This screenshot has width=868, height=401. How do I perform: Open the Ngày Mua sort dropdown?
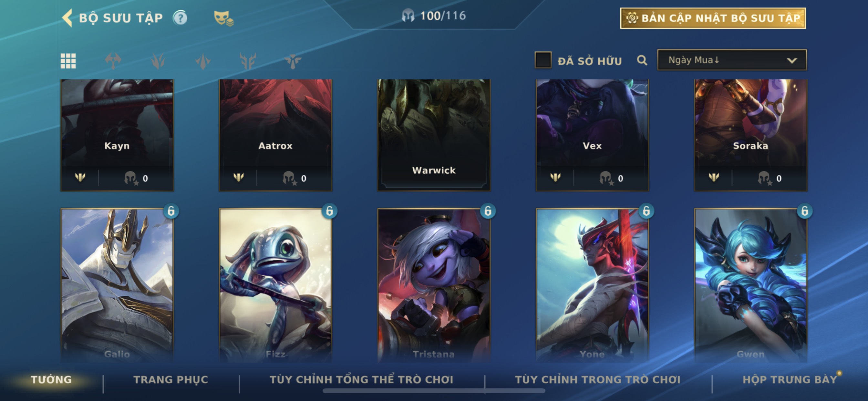(x=732, y=60)
